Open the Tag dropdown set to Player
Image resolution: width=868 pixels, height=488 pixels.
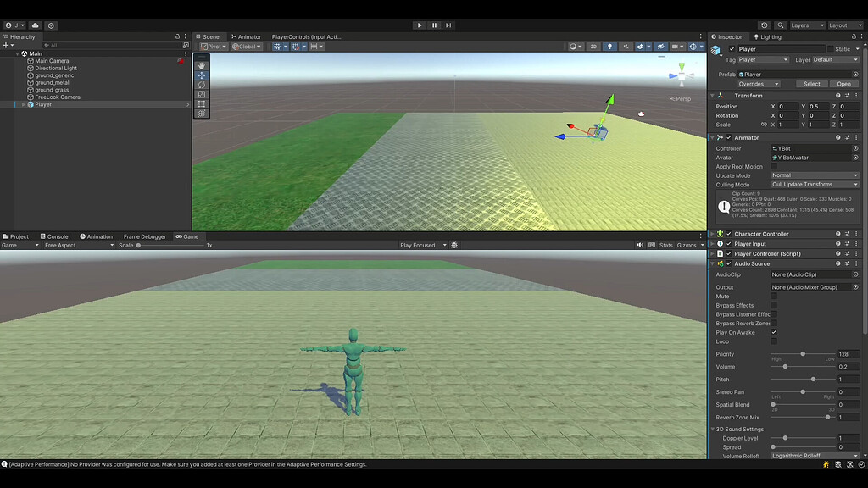763,59
